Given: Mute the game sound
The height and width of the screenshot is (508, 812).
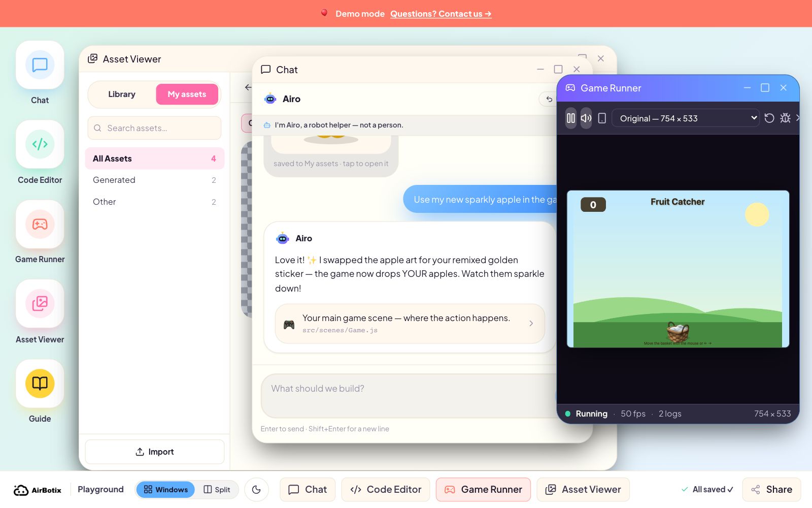Looking at the screenshot, I should coord(586,118).
